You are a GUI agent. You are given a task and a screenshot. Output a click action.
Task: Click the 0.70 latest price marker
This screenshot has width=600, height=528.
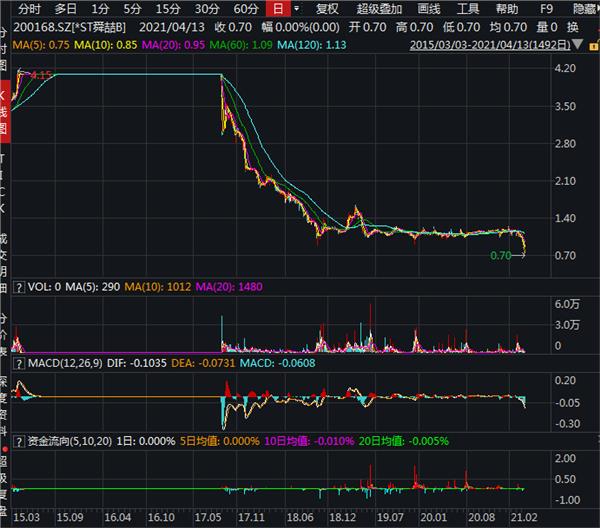pyautogui.click(x=501, y=256)
